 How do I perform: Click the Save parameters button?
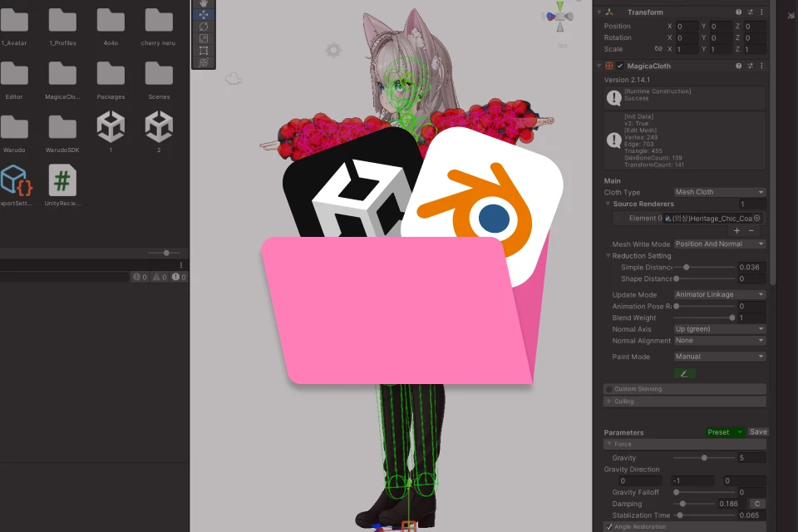(758, 432)
